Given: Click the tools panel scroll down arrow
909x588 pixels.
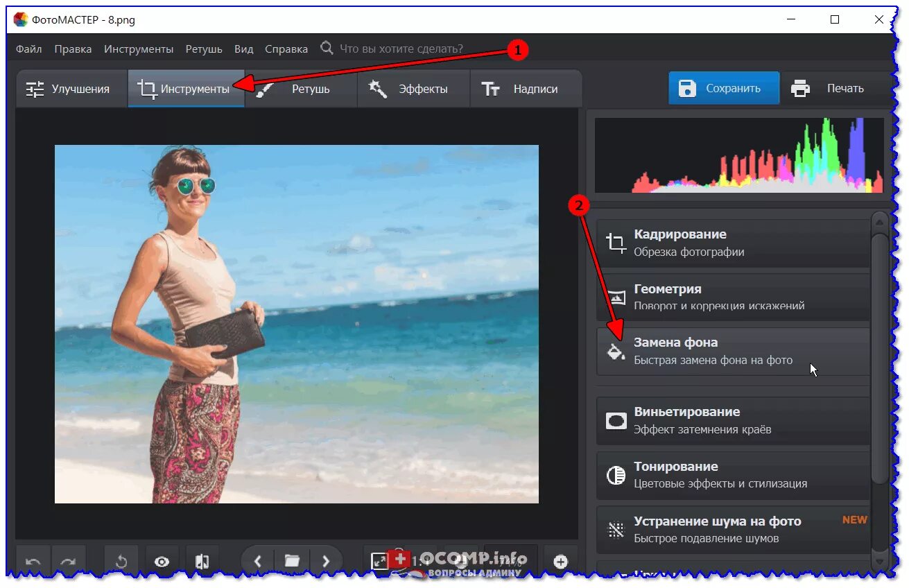Looking at the screenshot, I should click(879, 561).
